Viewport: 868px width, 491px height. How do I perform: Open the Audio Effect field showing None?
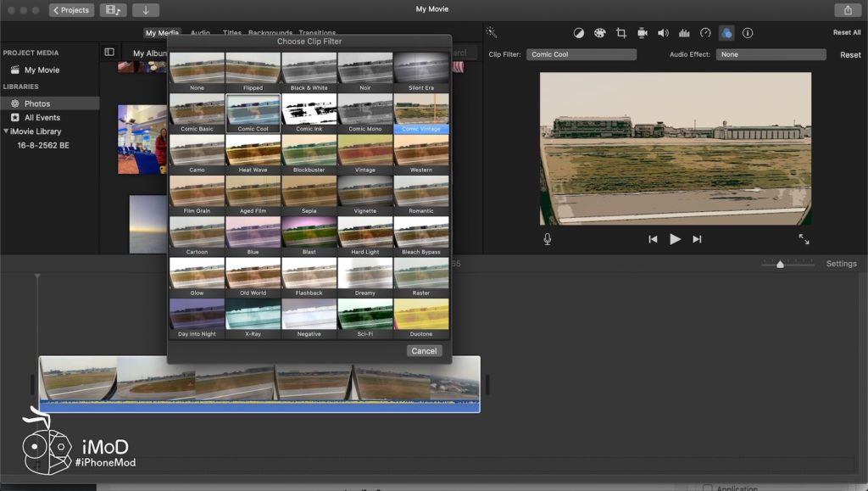point(771,54)
